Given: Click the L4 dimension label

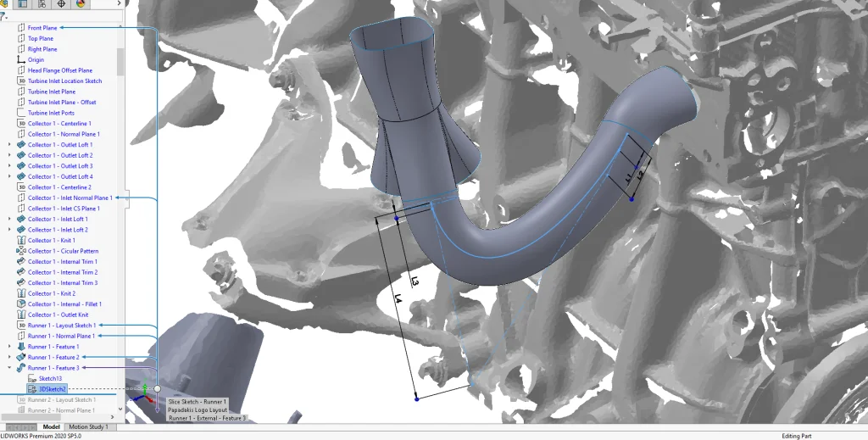Looking at the screenshot, I should [398, 298].
